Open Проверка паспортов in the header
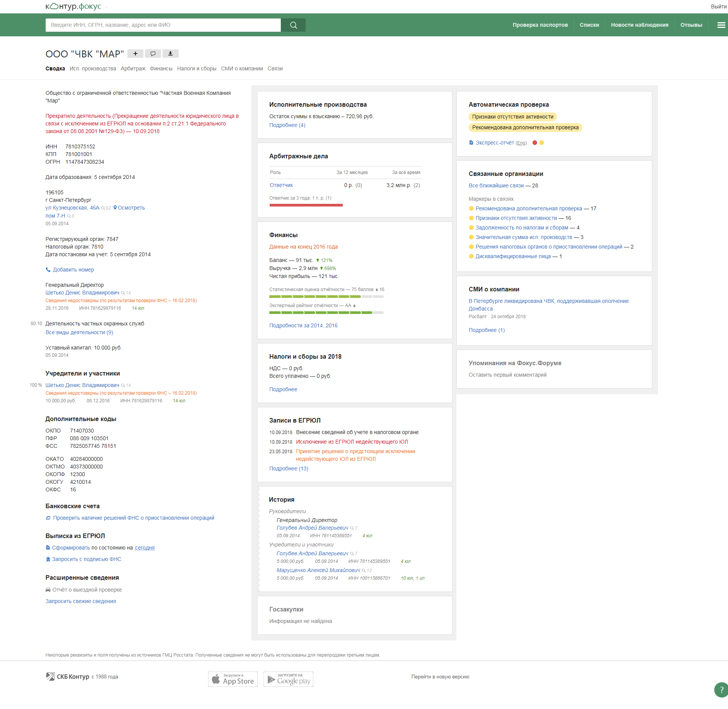 click(x=540, y=25)
